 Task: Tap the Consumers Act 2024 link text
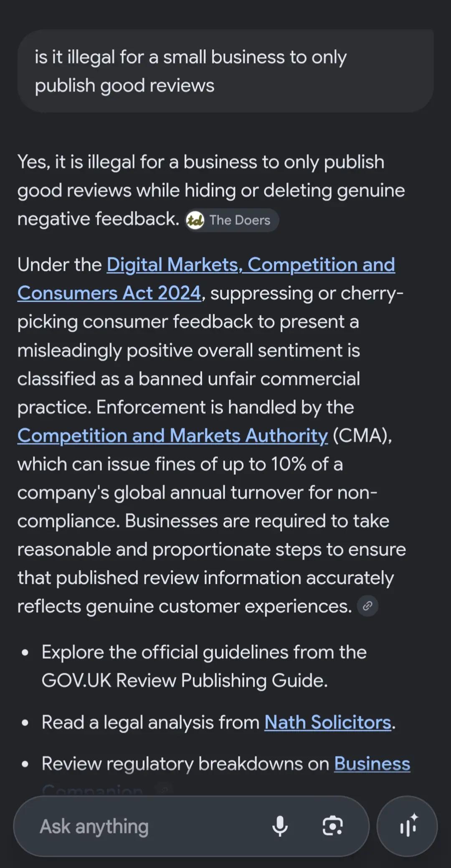tap(109, 293)
